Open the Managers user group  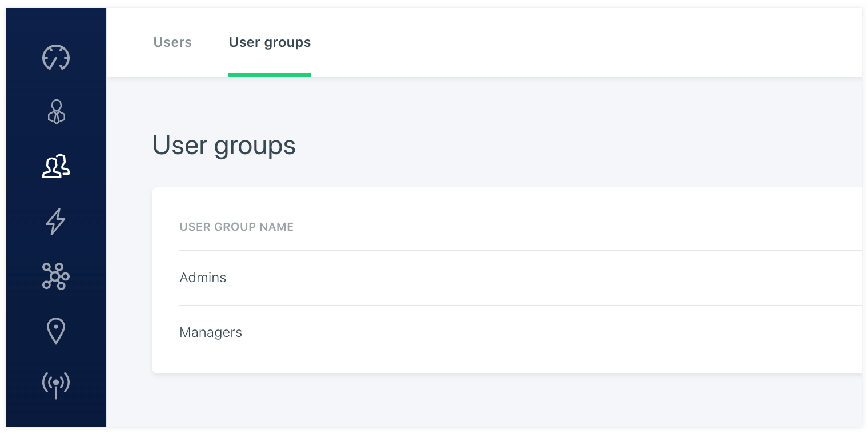211,332
